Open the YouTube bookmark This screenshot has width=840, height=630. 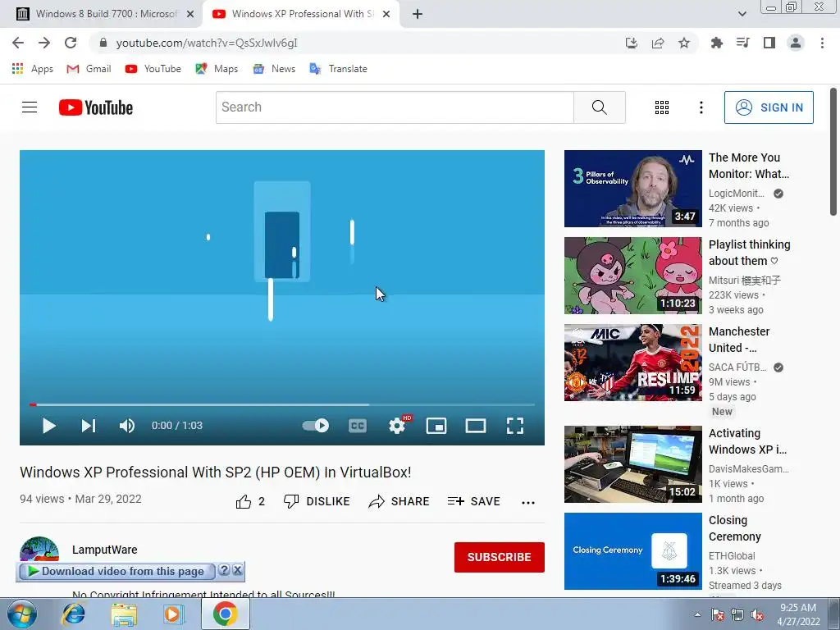coord(153,69)
